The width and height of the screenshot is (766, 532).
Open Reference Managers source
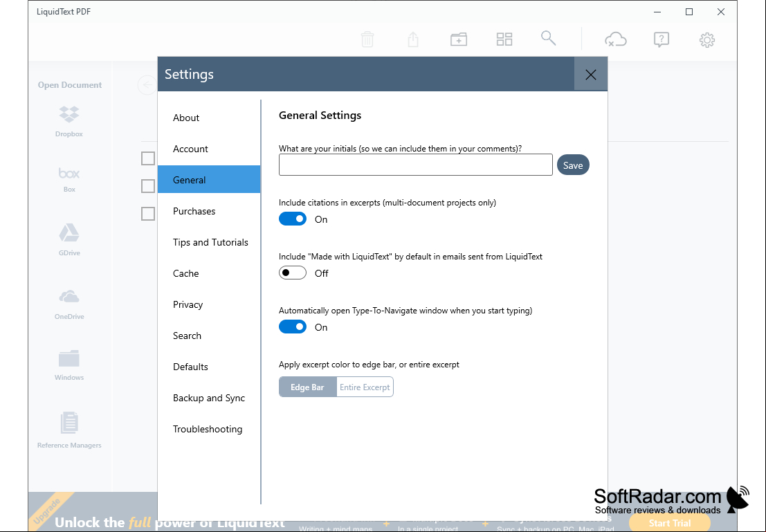[69, 430]
